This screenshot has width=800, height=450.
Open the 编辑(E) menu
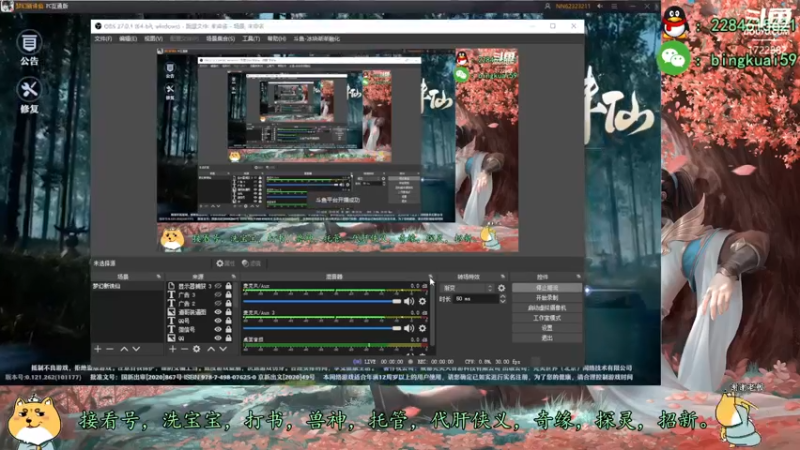pyautogui.click(x=128, y=39)
